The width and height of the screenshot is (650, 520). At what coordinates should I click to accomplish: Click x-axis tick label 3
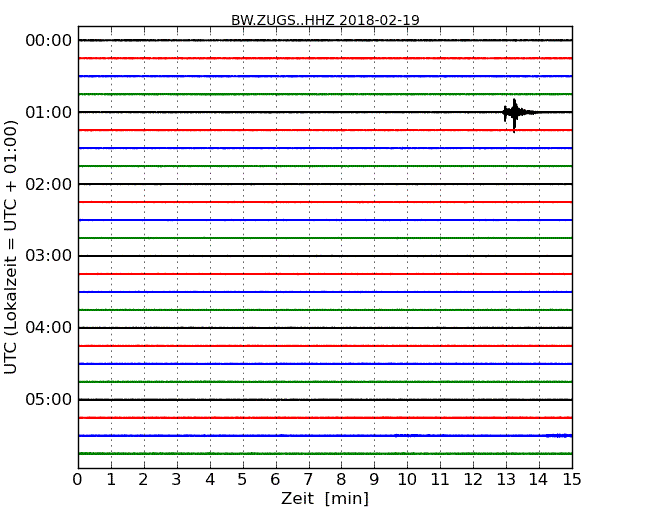(x=177, y=479)
